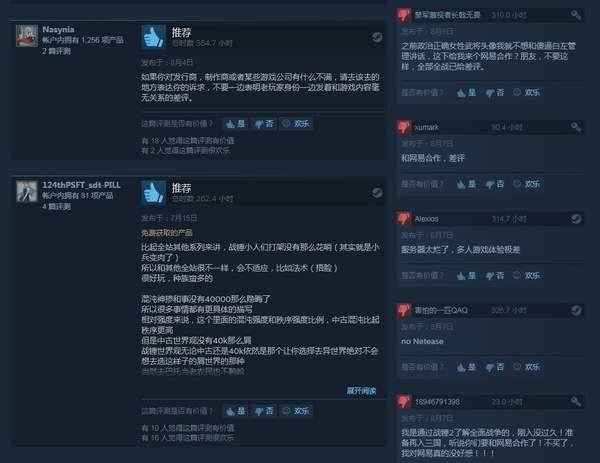Open 124thPSFT_sdt-PILL user profile link
This screenshot has height=463, width=600.
[x=81, y=185]
